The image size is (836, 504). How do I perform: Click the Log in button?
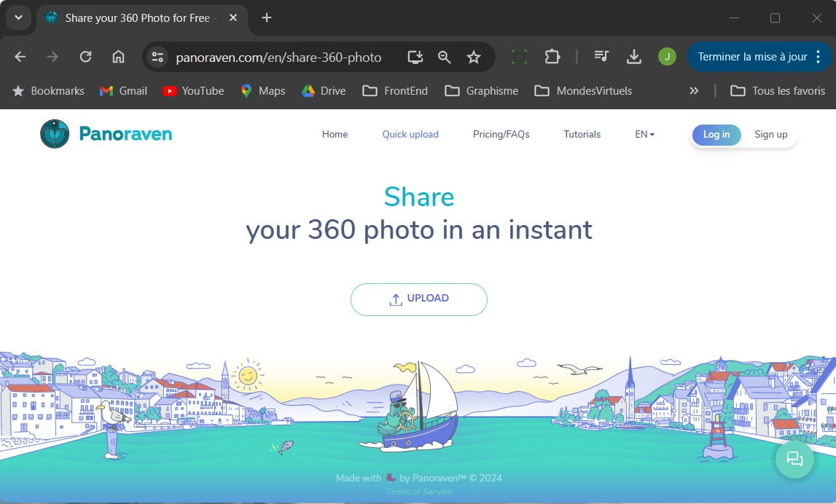[716, 135]
